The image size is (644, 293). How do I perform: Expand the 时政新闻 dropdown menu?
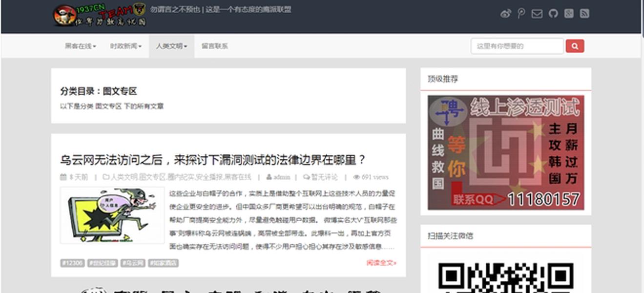tap(125, 46)
